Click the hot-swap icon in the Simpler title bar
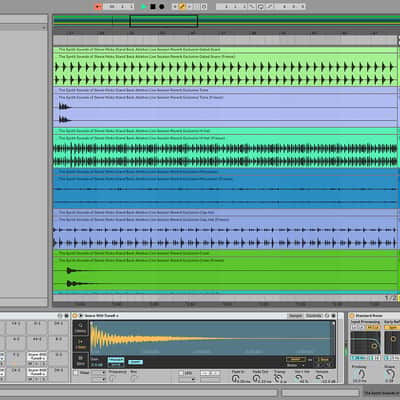Screen dimensions: 400x400 327,316
